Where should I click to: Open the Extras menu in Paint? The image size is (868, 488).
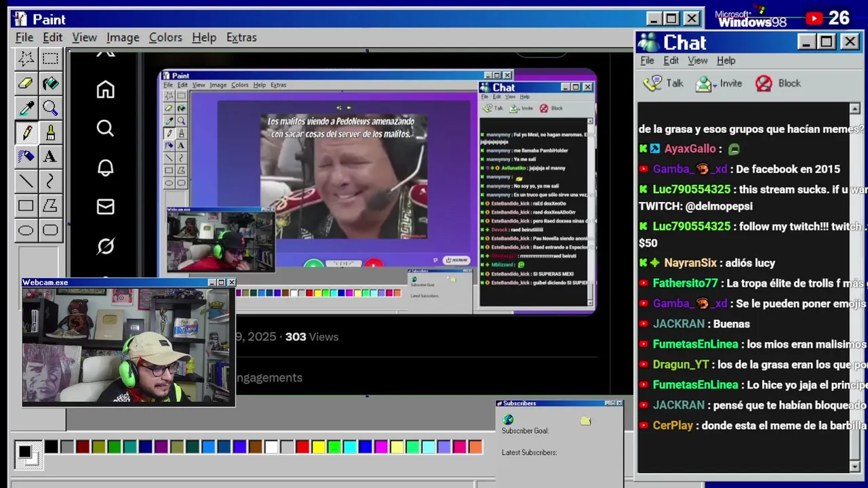pos(241,37)
